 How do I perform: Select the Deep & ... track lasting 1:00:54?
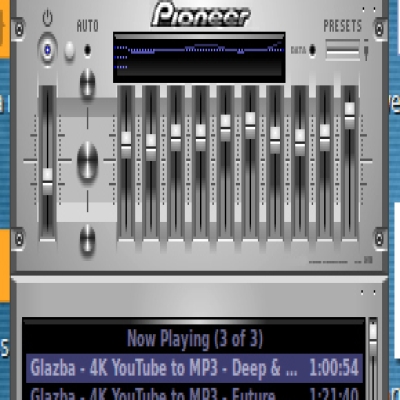click(x=194, y=368)
